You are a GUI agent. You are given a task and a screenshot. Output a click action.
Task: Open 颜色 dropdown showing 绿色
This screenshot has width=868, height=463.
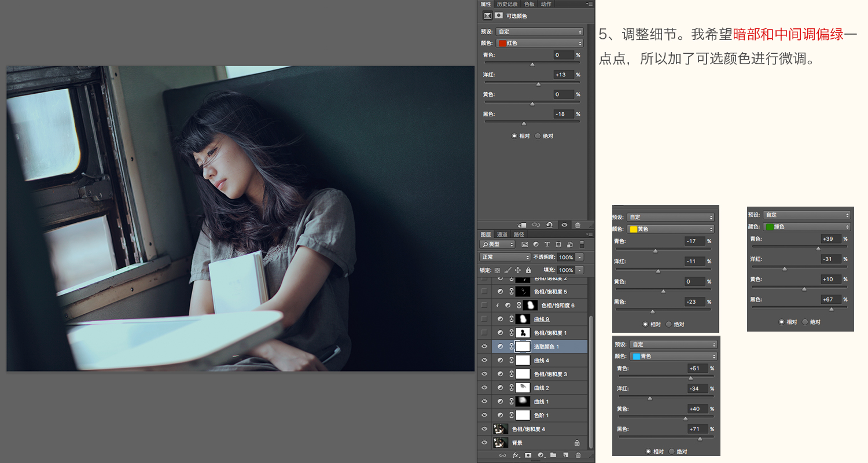pos(807,226)
